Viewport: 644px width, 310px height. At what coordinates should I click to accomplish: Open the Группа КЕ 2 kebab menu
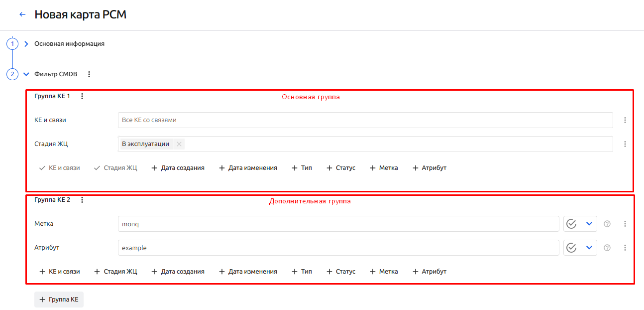tap(82, 200)
